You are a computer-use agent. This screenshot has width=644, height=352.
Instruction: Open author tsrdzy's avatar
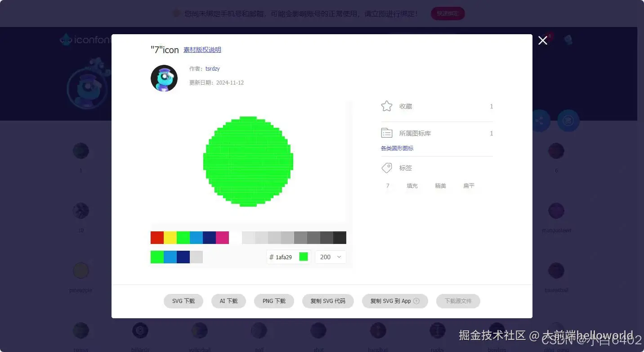point(164,78)
